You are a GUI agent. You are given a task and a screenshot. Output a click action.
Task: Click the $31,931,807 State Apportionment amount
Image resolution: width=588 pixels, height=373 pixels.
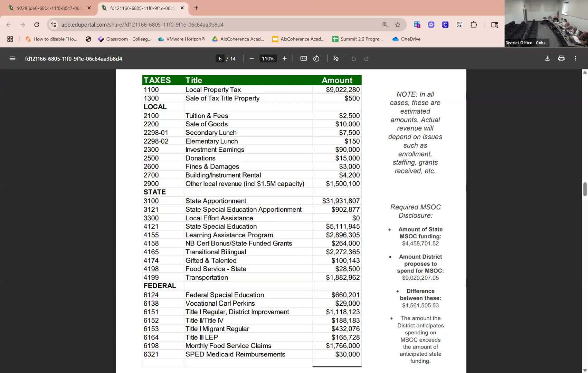(341, 201)
